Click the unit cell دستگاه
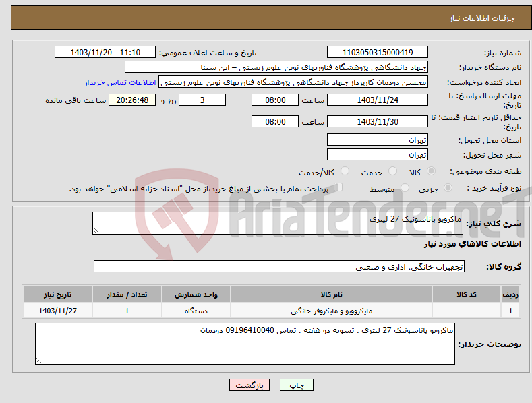 pos(196,311)
